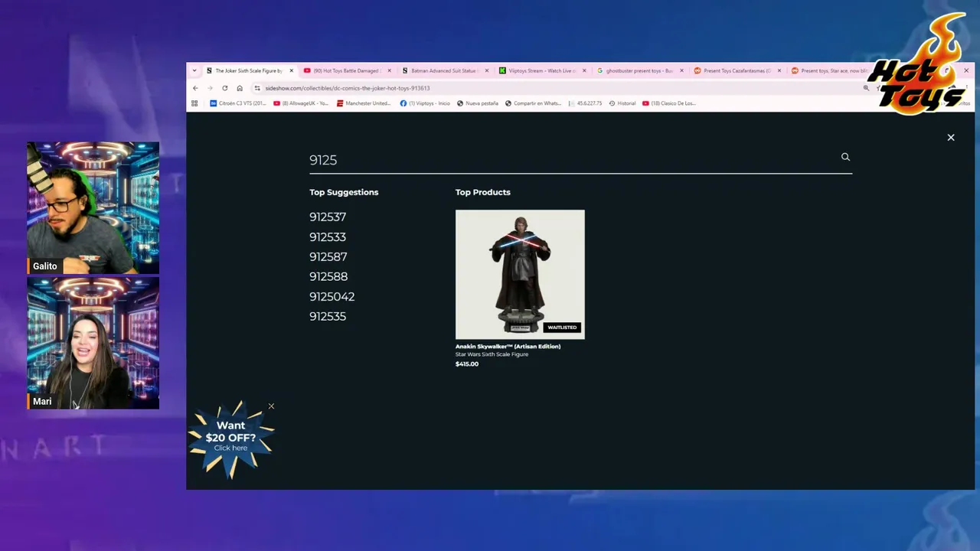Open Historial bookmark
The width and height of the screenshot is (980, 551).
click(622, 103)
